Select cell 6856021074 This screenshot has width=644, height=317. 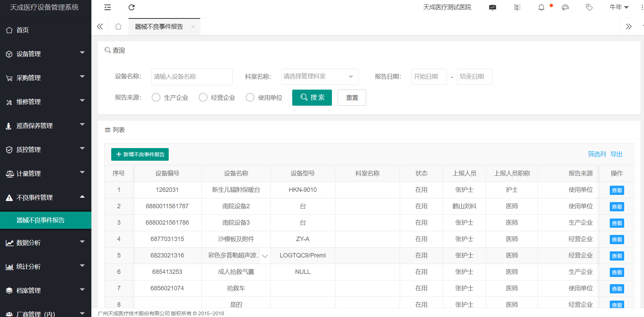click(x=167, y=288)
